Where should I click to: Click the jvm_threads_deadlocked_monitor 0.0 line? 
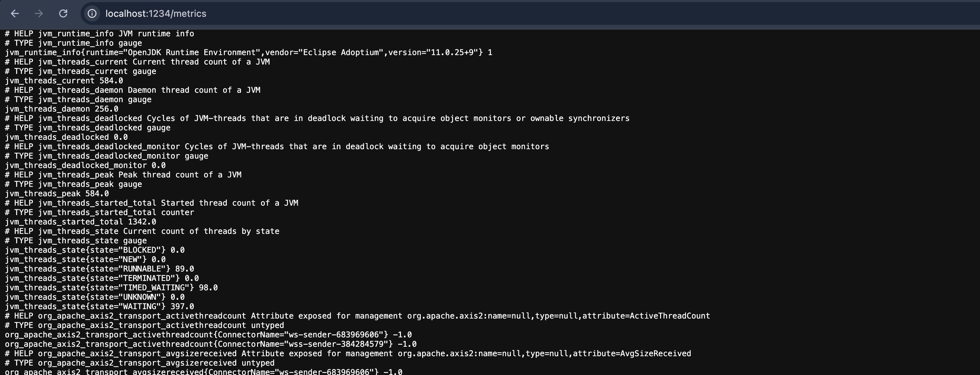pyautogui.click(x=85, y=165)
